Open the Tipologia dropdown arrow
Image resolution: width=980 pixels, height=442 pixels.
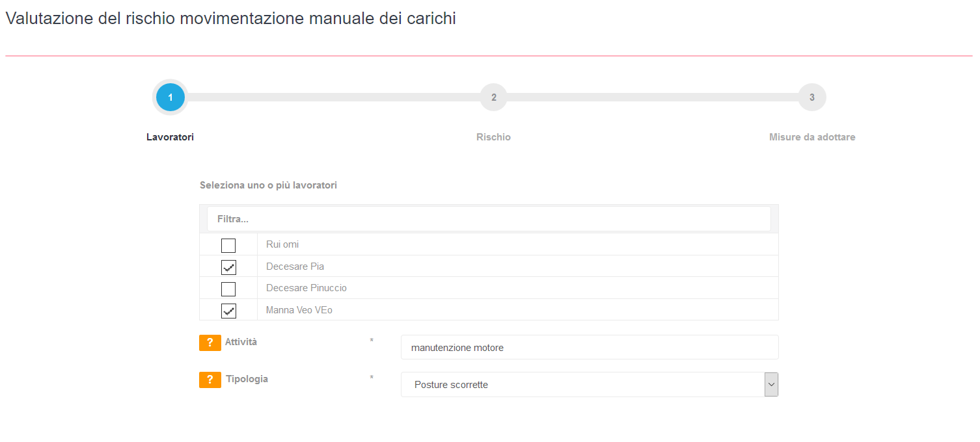point(771,384)
